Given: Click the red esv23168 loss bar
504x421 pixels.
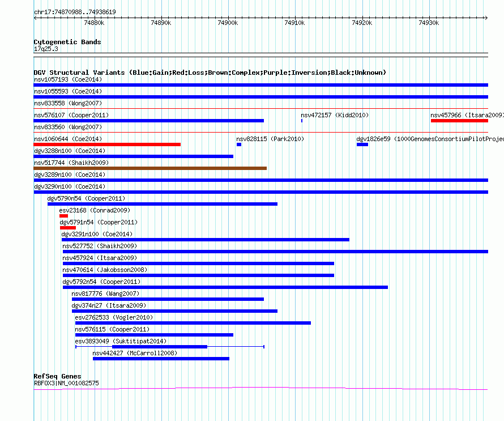Looking at the screenshot, I should (x=63, y=216).
